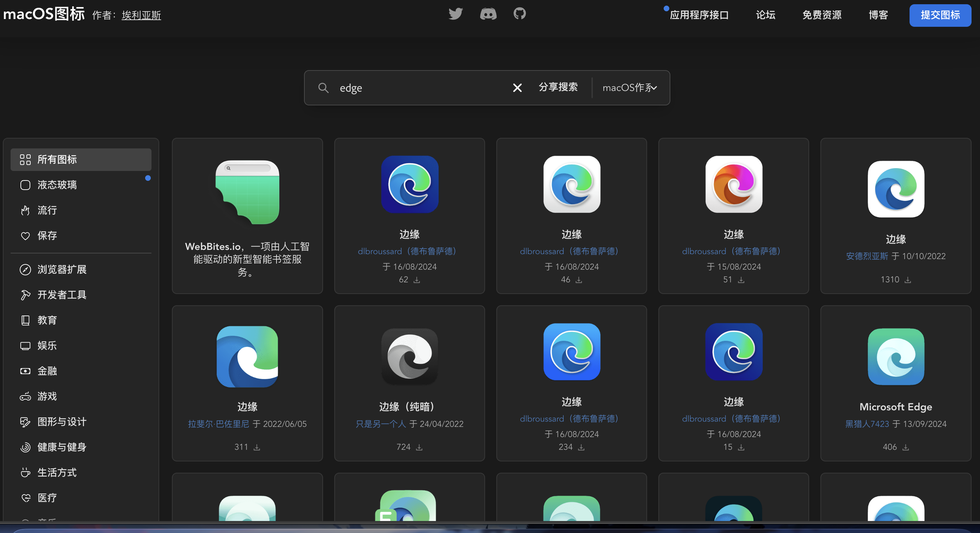Clear the search with the X icon
This screenshot has height=533, width=980.
[517, 88]
